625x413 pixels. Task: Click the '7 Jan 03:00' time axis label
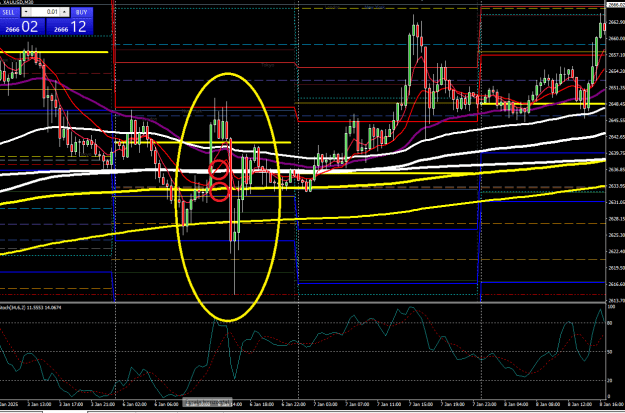click(x=325, y=404)
